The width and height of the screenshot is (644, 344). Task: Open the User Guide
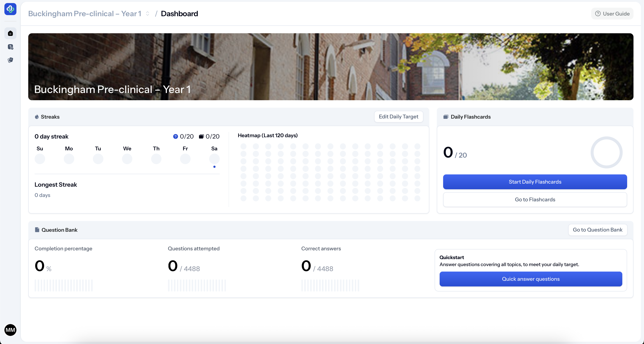click(x=612, y=14)
